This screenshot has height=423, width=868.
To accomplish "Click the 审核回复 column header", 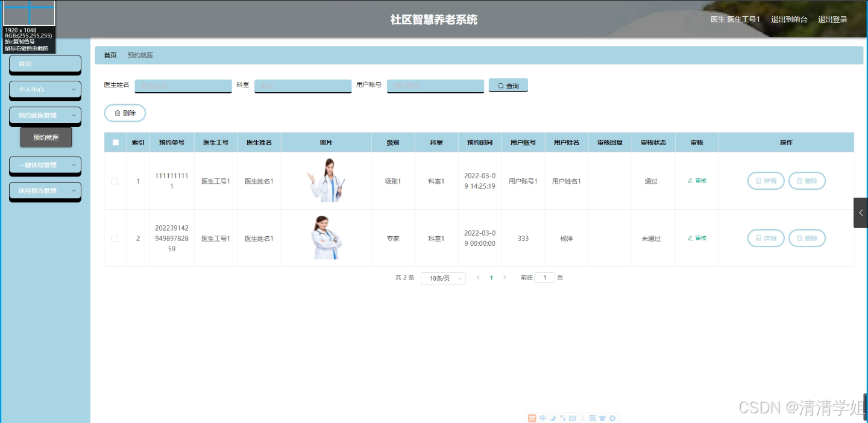I will [x=610, y=143].
